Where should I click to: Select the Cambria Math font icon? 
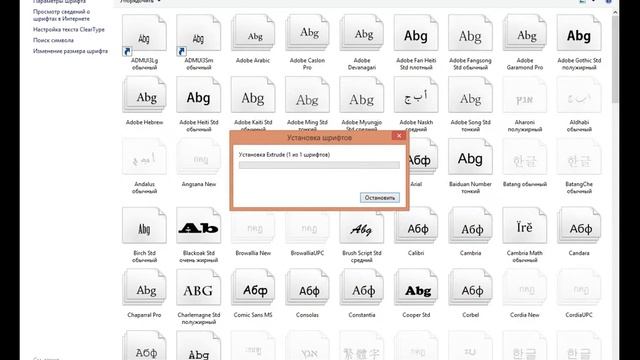click(x=524, y=226)
